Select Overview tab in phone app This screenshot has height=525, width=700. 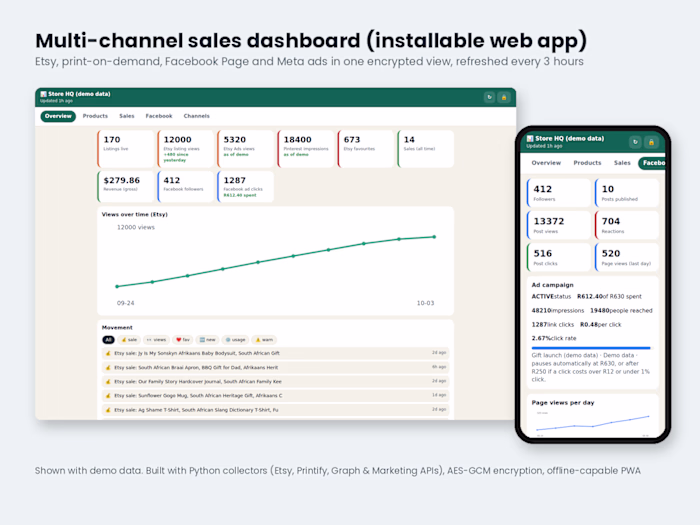point(546,163)
